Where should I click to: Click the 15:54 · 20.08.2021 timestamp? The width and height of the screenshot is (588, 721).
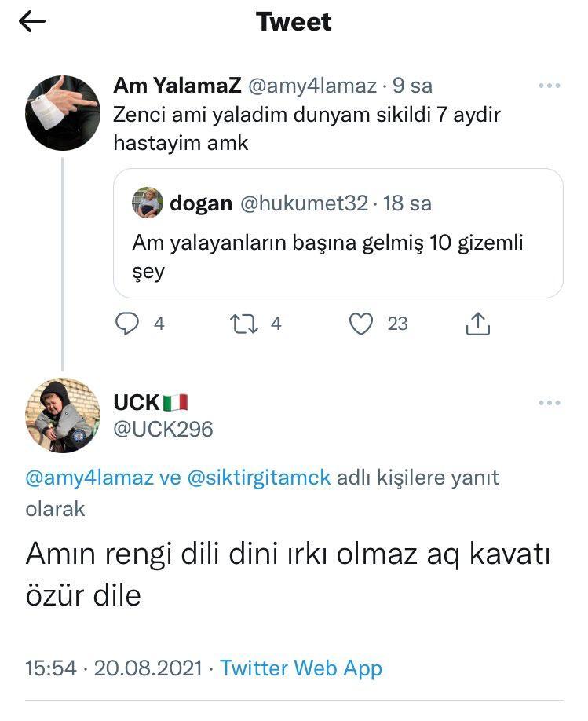click(x=115, y=668)
